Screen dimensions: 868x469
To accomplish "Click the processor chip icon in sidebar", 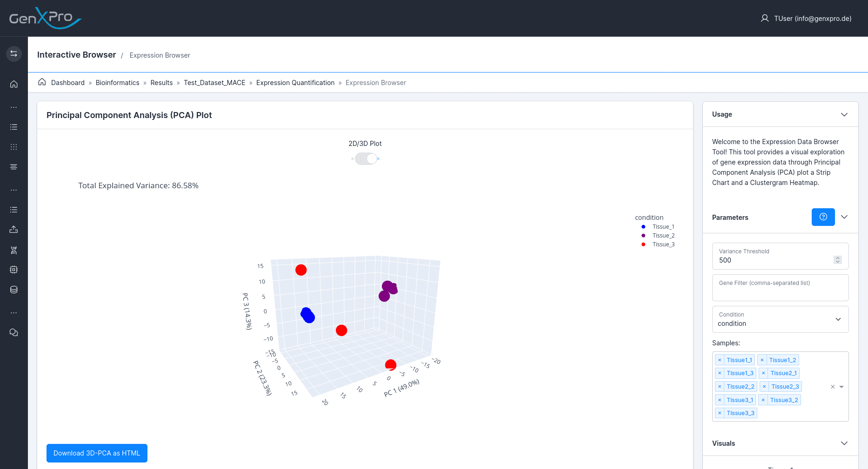I will (x=14, y=270).
